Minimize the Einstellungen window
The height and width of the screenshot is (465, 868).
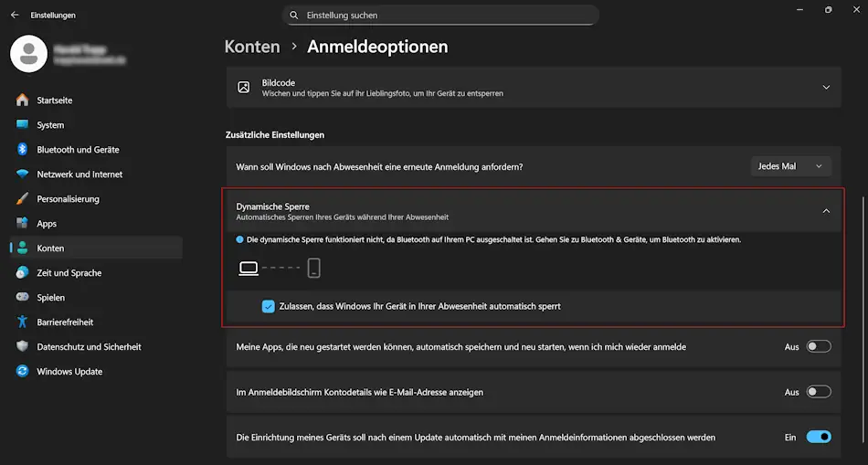pyautogui.click(x=799, y=9)
